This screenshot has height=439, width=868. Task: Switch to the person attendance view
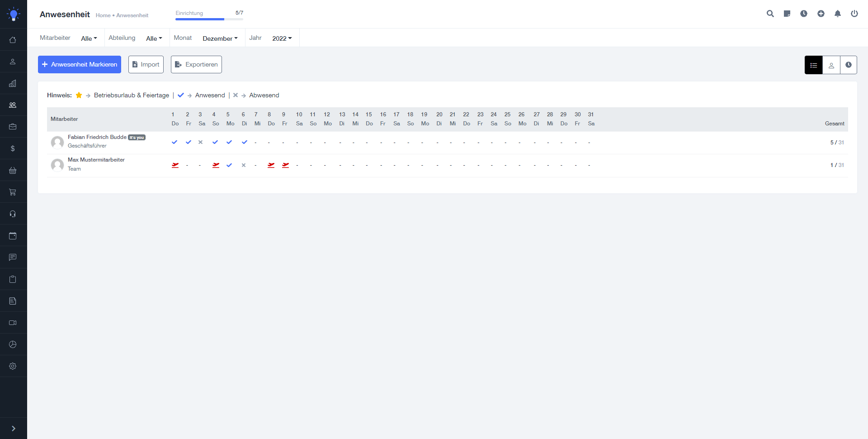[831, 65]
